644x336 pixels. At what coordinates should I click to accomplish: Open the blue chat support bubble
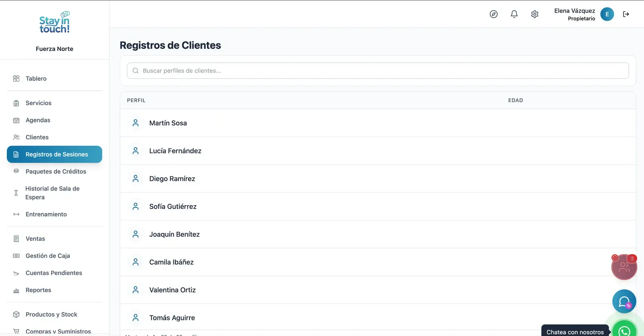(x=624, y=301)
